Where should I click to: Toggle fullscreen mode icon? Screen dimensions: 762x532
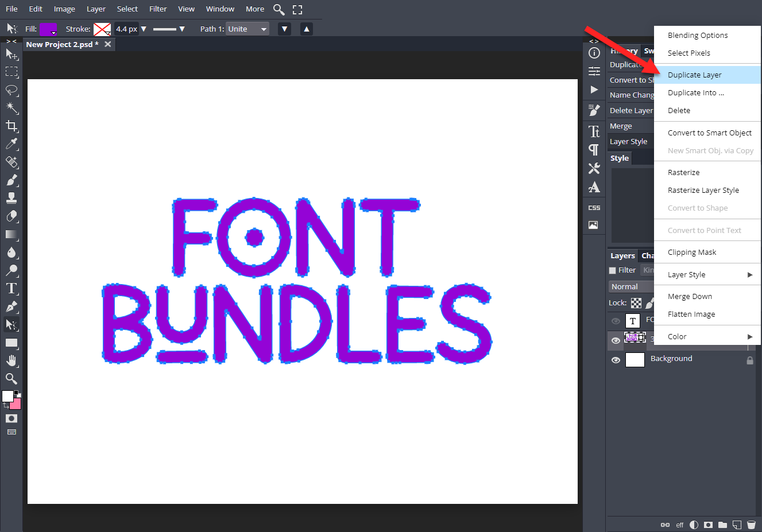click(297, 9)
